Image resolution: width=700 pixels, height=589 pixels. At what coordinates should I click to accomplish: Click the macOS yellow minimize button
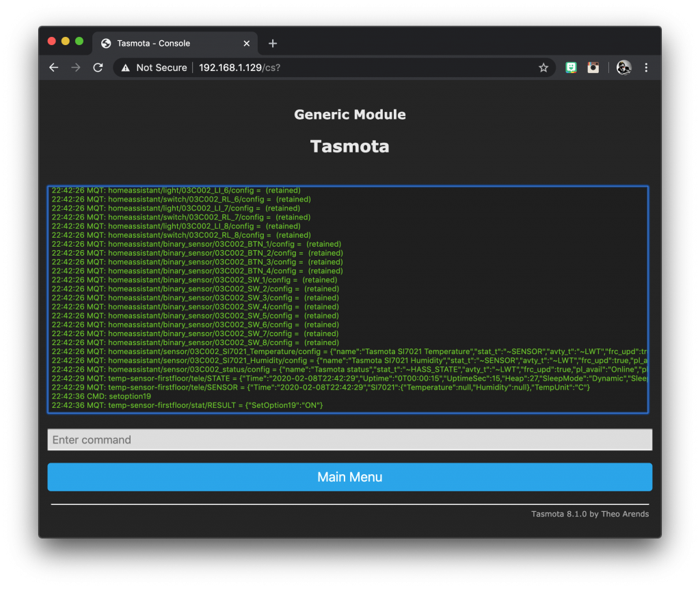coord(66,41)
